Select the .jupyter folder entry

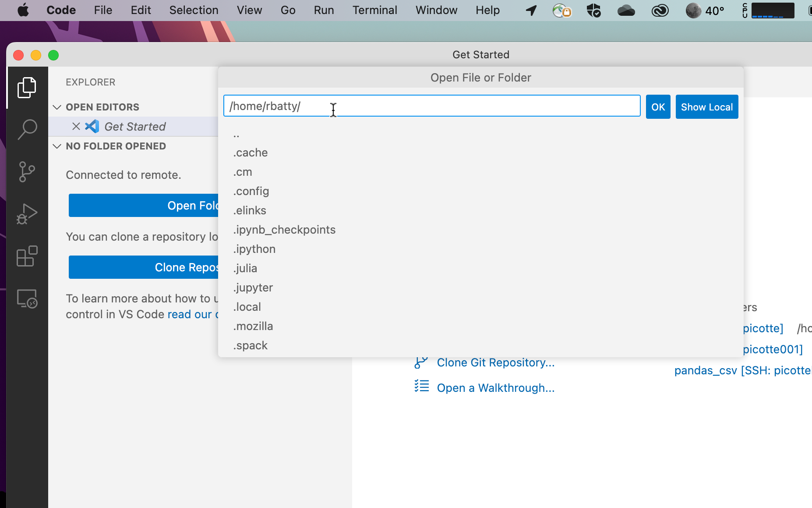point(480,288)
